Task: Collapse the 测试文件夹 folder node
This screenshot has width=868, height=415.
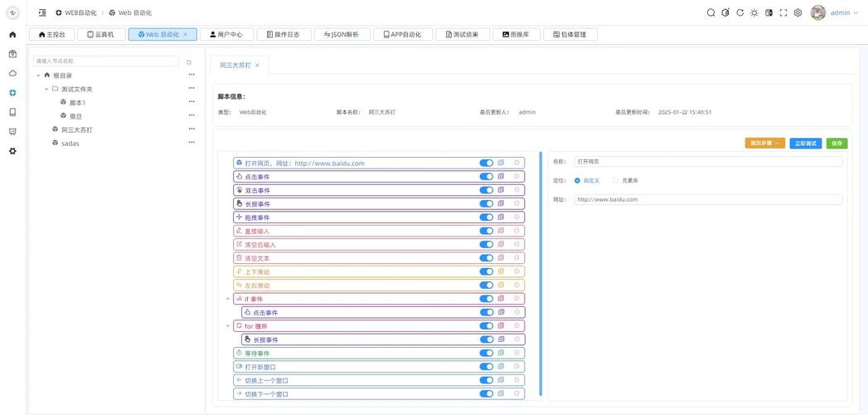Action: (x=46, y=89)
